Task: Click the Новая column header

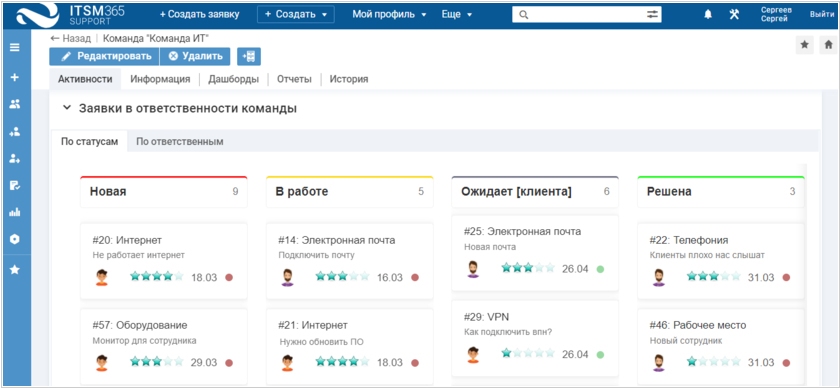Action: (164, 191)
